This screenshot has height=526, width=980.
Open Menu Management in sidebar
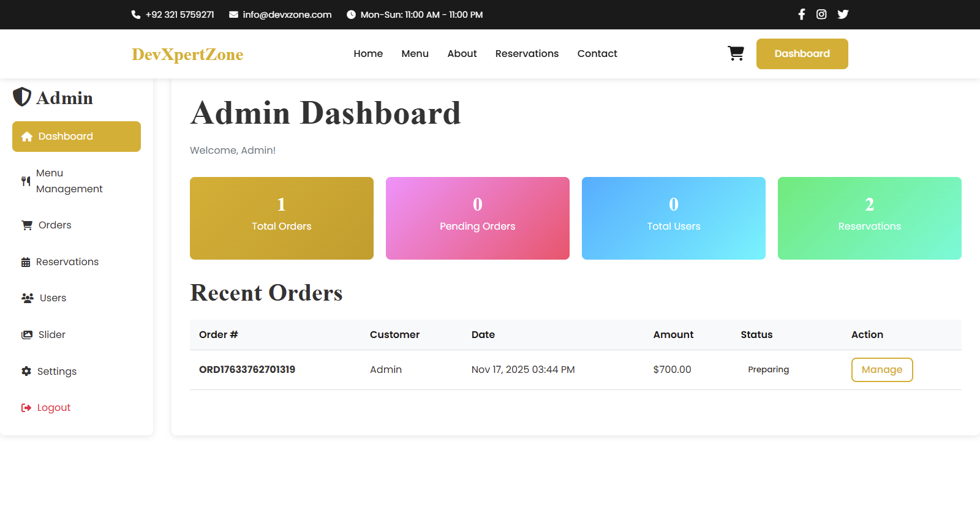[x=69, y=181]
